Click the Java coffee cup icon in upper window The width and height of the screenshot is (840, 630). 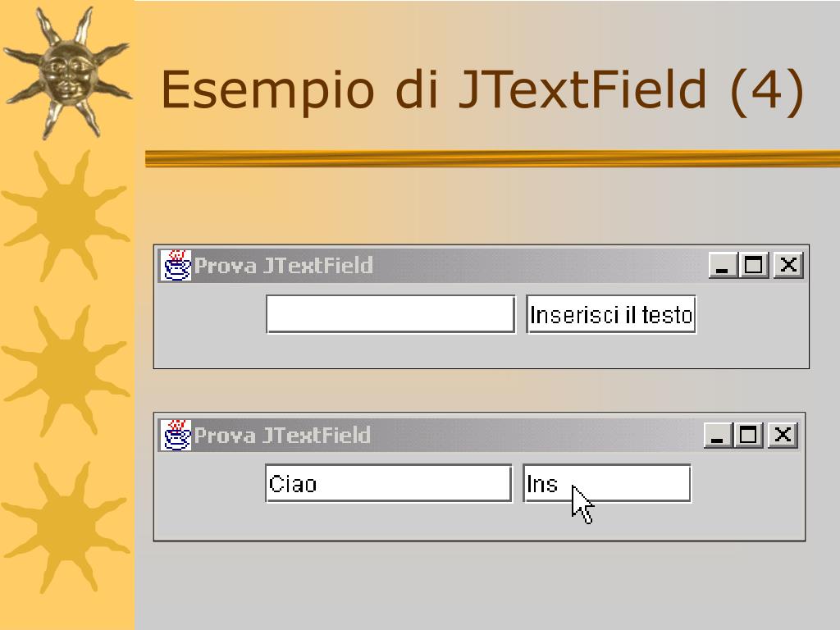point(176,265)
